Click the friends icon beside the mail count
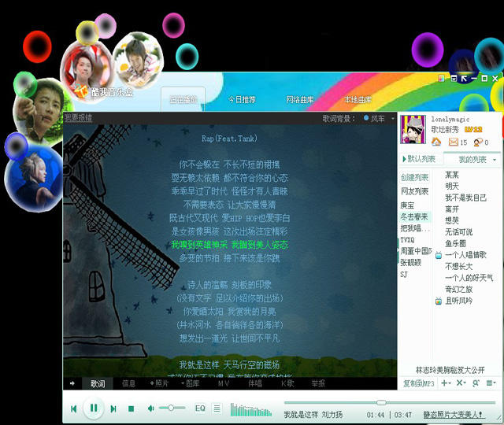 pos(477,142)
